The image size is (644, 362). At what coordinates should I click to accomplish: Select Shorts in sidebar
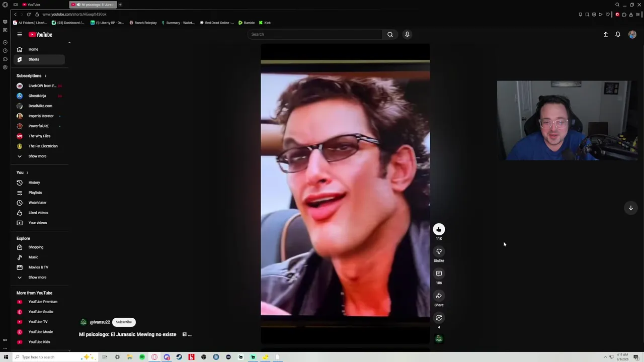click(x=40, y=59)
